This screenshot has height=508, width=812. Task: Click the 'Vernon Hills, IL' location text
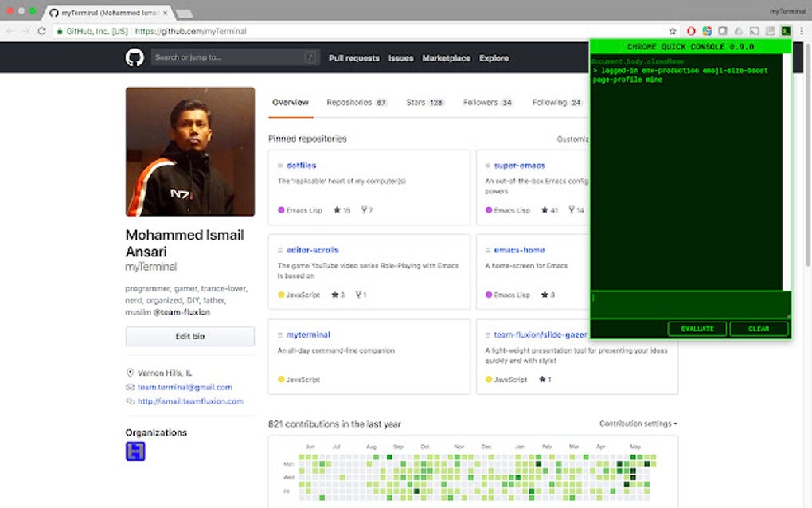tap(165, 373)
